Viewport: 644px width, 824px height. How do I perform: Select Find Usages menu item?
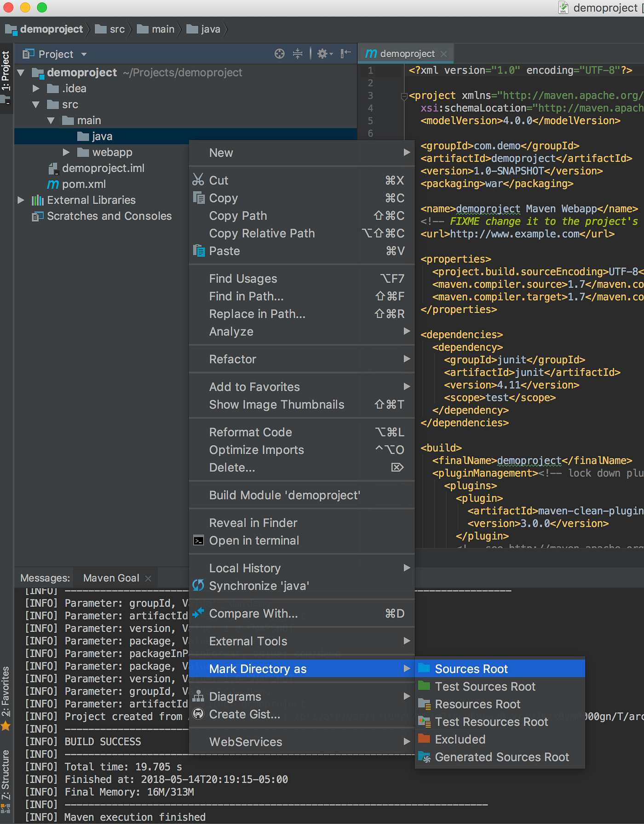[302, 279]
